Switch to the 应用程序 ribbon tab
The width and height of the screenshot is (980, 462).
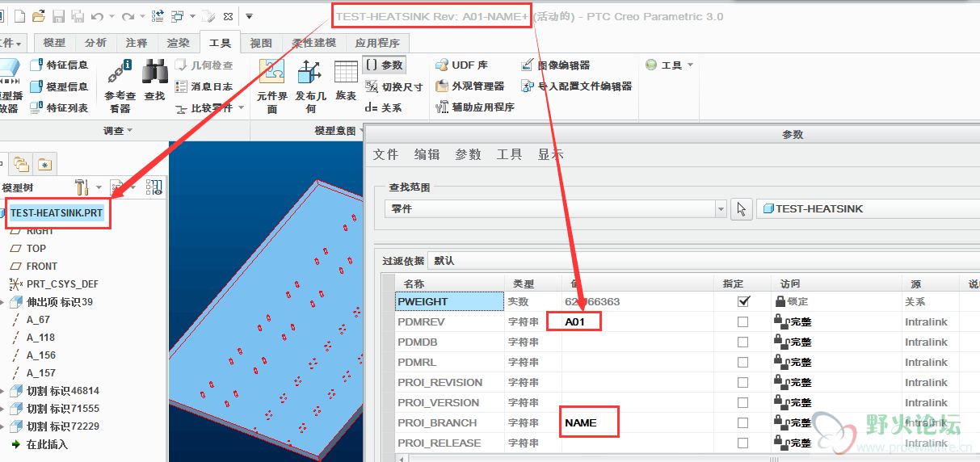pos(377,43)
